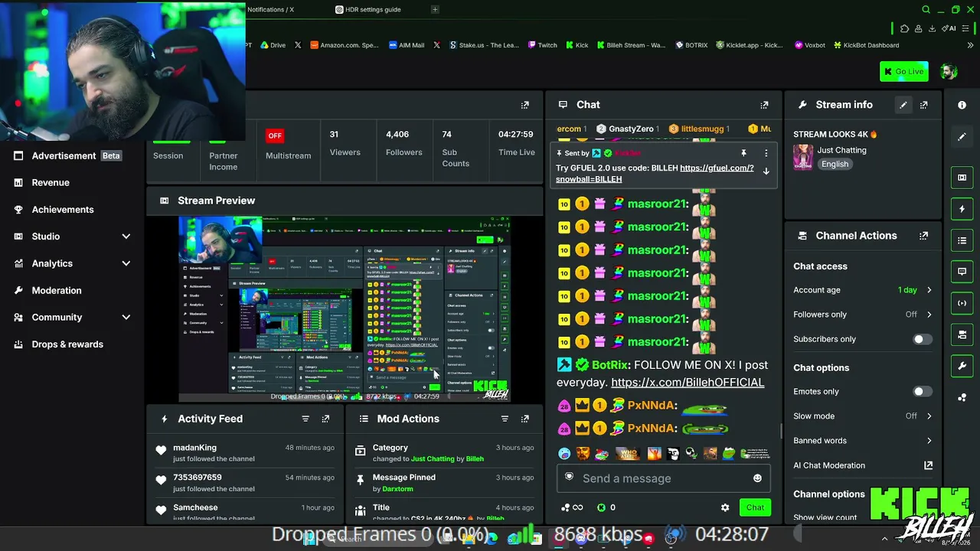This screenshot has height=551, width=980.
Task: Open Advertisement Beta in sidebar
Action: (x=73, y=156)
